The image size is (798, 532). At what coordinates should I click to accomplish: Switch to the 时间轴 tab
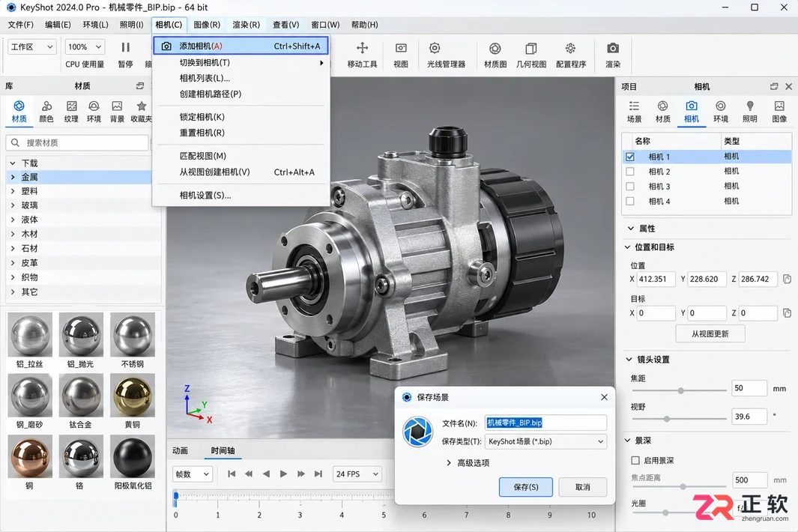click(x=223, y=450)
